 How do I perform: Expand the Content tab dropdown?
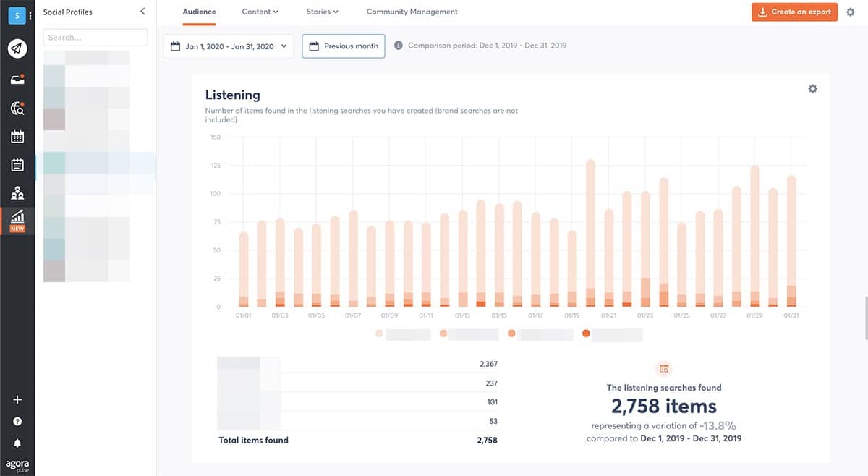260,12
